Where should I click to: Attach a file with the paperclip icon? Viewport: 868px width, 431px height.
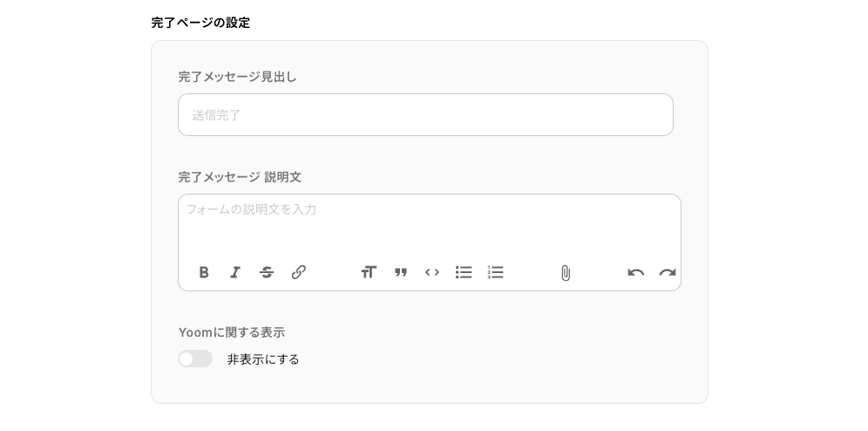(566, 273)
